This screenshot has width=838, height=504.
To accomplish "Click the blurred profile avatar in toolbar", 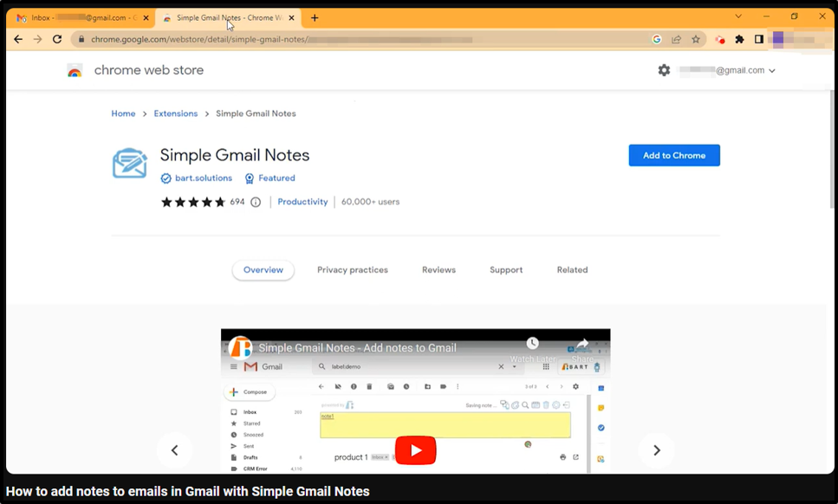I will pos(778,39).
